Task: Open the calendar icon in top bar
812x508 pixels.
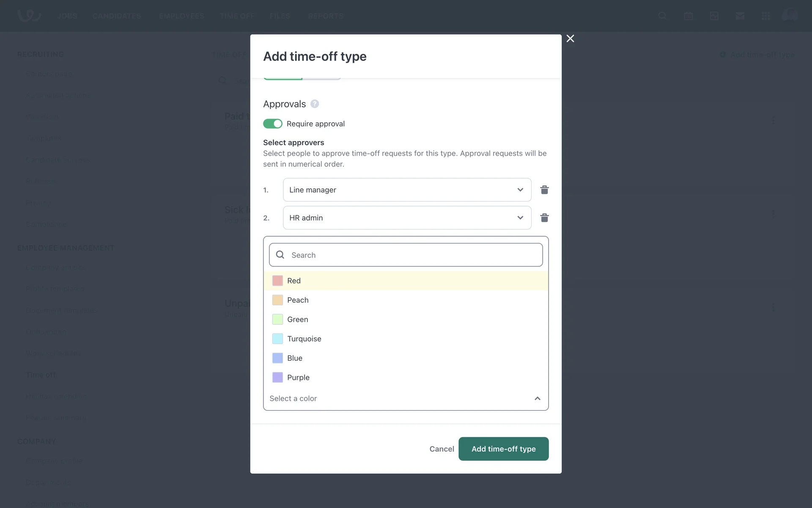Action: tap(688, 16)
